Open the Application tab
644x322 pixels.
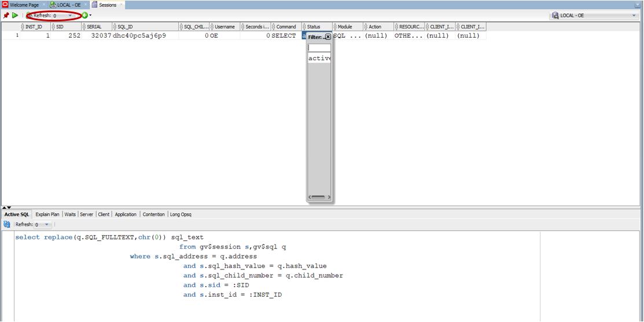126,214
